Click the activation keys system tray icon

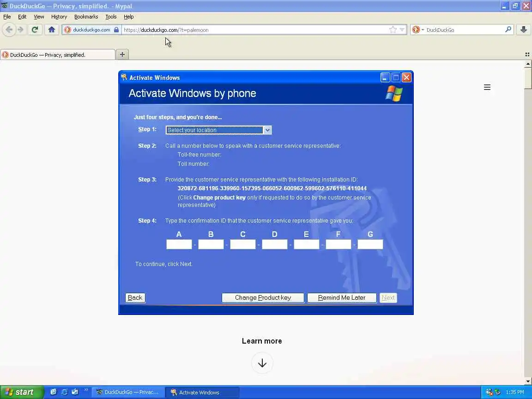click(x=489, y=392)
